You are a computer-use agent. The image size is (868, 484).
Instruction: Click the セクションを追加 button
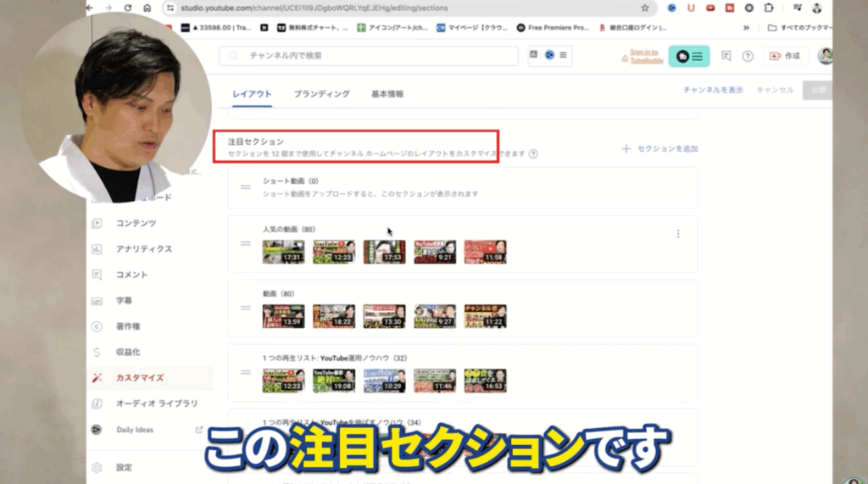tap(659, 148)
